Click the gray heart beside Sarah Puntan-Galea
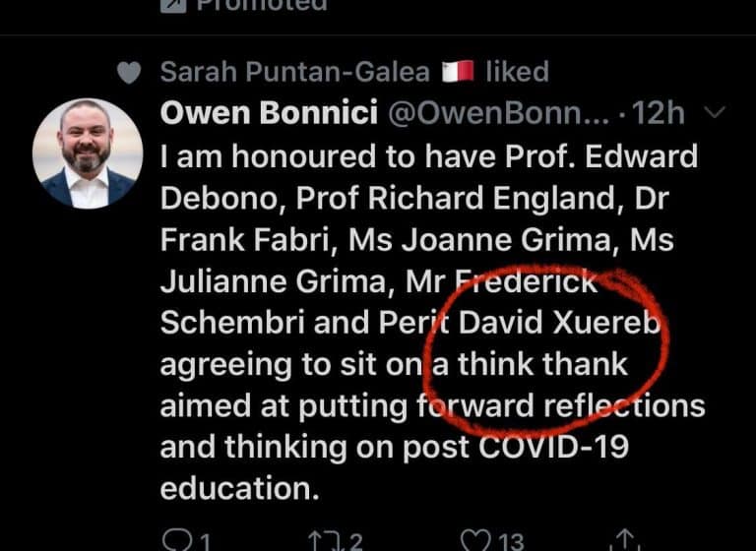Image resolution: width=756 pixels, height=551 pixels. point(128,73)
